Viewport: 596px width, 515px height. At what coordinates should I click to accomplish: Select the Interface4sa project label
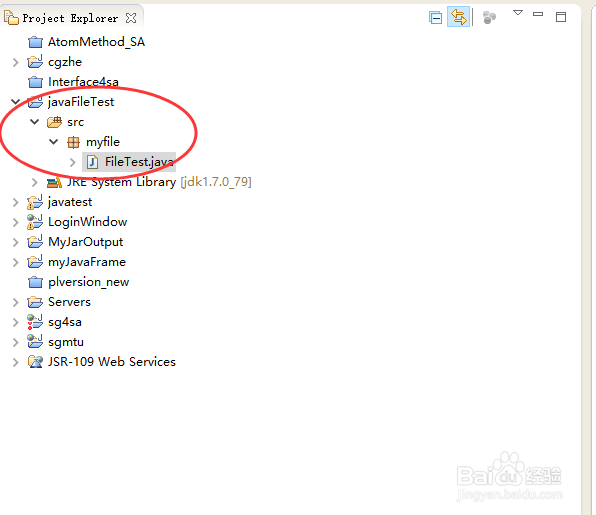[83, 82]
